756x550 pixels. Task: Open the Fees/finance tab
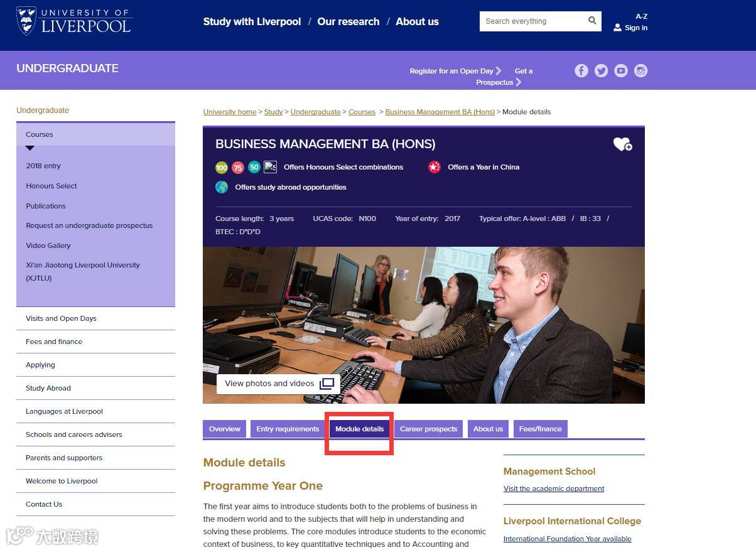coord(540,429)
